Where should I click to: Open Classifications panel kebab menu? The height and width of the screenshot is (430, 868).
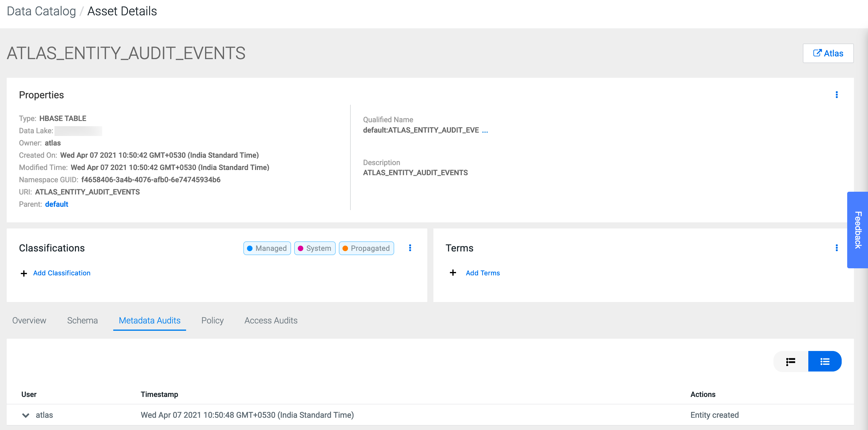pyautogui.click(x=410, y=248)
